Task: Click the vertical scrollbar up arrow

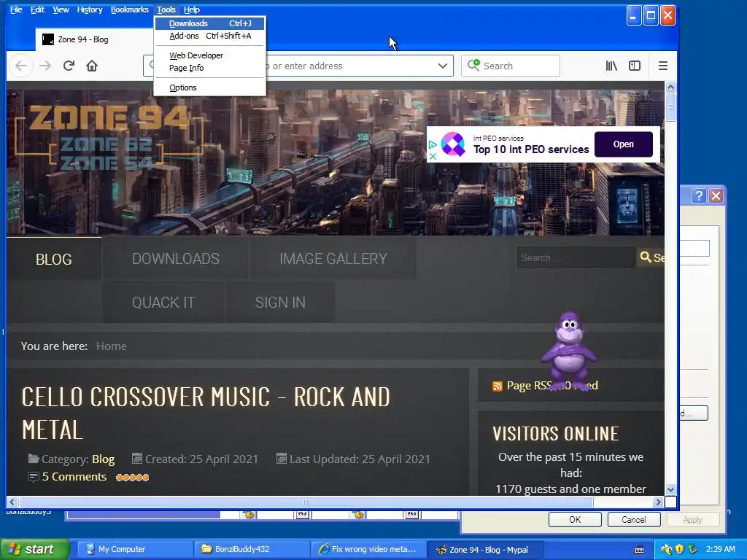Action: tap(670, 87)
